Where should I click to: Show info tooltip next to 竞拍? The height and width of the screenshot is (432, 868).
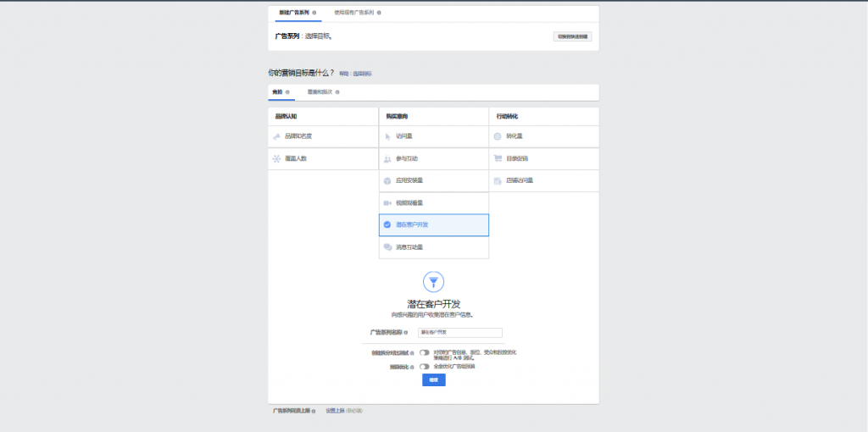tap(287, 92)
